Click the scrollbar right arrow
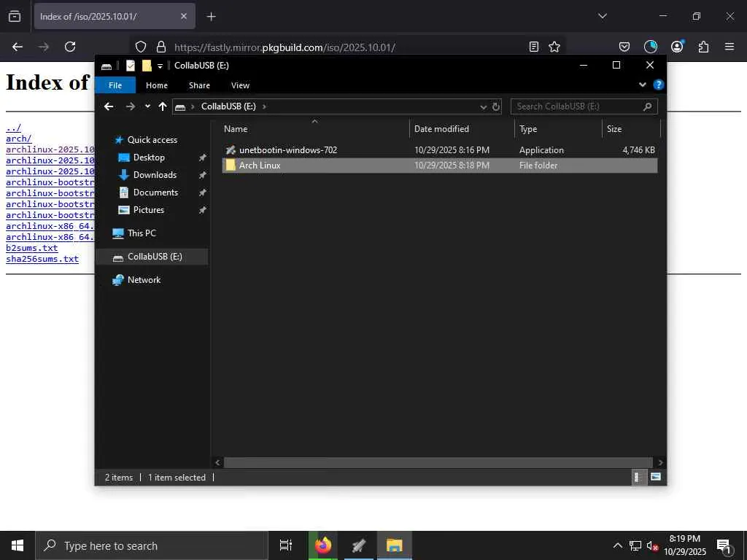The height and width of the screenshot is (560, 747). point(659,462)
